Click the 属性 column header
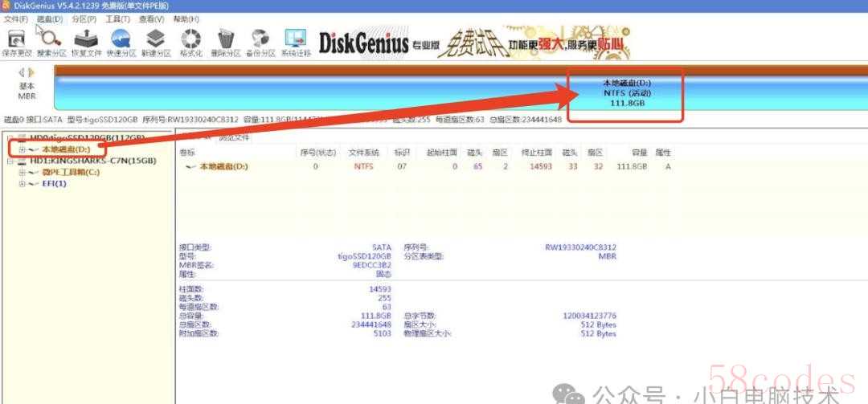The width and height of the screenshot is (868, 404). click(x=662, y=152)
